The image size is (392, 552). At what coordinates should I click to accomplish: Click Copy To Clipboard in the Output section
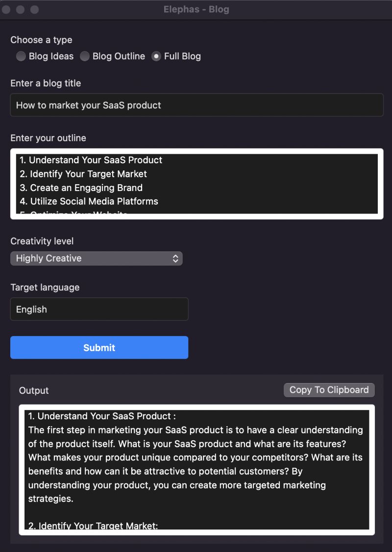[x=329, y=390]
